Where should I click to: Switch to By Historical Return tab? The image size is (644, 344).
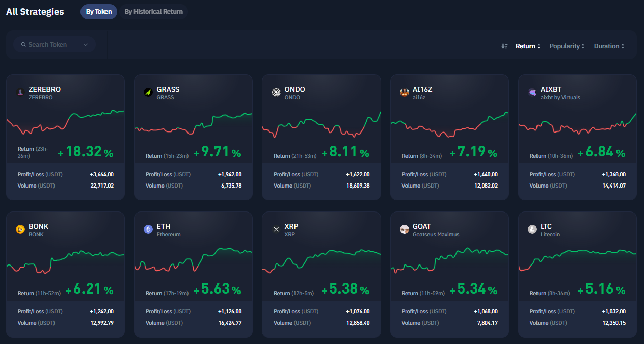(x=153, y=12)
